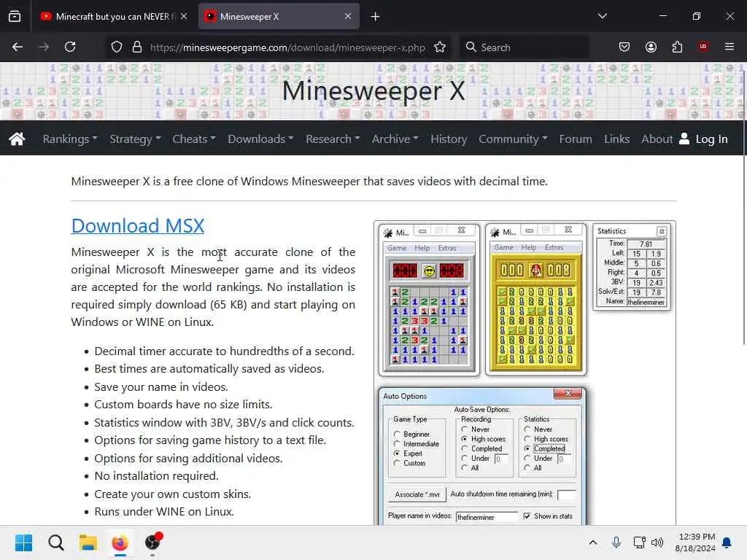
Task: Click 'Custom boards have no size limits.' text
Action: 183,405
